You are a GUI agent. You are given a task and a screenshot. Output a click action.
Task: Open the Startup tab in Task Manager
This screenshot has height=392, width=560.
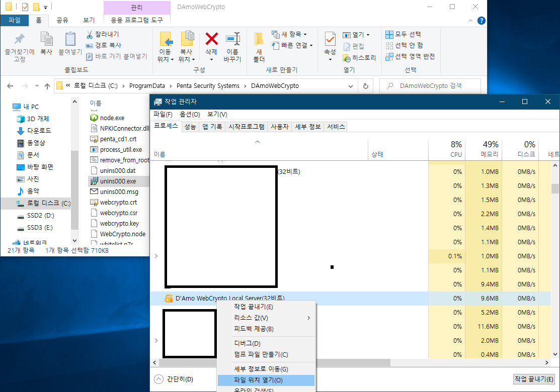pyautogui.click(x=247, y=127)
